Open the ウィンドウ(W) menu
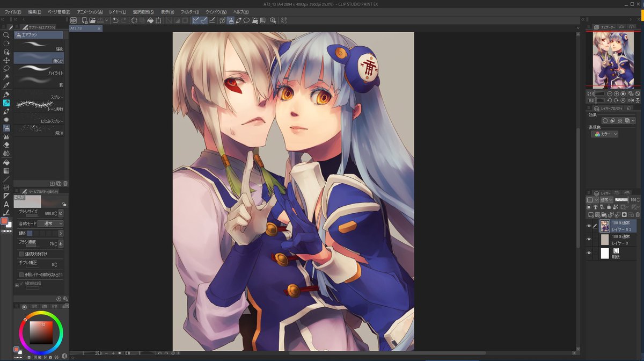 coord(216,12)
